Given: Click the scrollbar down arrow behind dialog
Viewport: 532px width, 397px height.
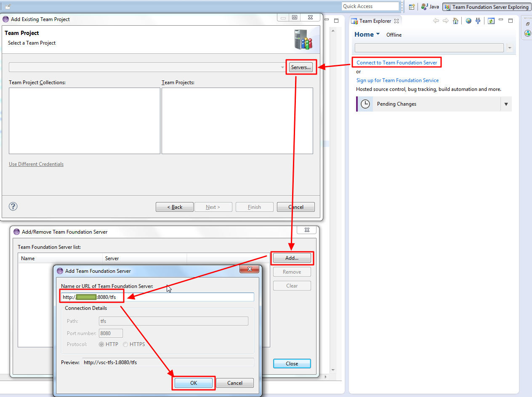Looking at the screenshot, I should pos(333,370).
